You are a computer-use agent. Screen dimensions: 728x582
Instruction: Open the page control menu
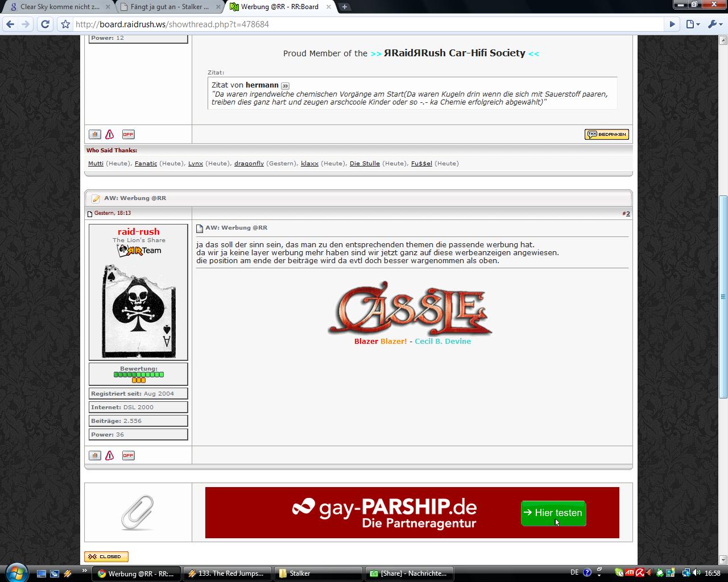tap(693, 24)
